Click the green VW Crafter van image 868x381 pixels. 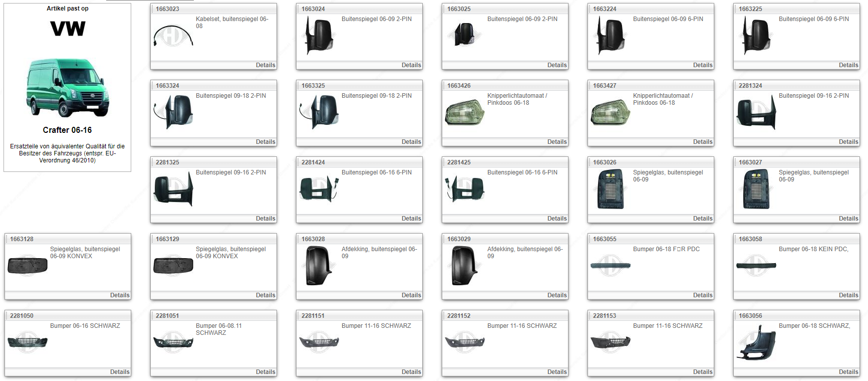point(67,88)
